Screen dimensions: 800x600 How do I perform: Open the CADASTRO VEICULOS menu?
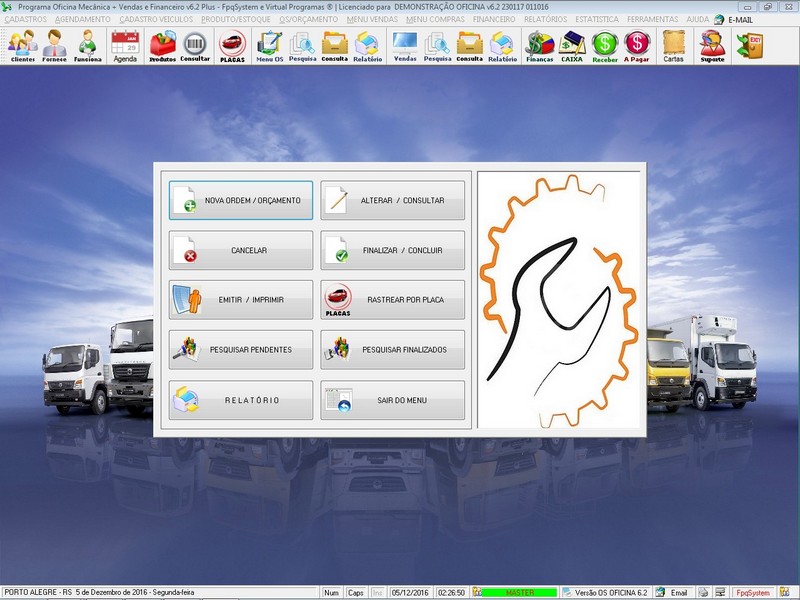pyautogui.click(x=156, y=19)
